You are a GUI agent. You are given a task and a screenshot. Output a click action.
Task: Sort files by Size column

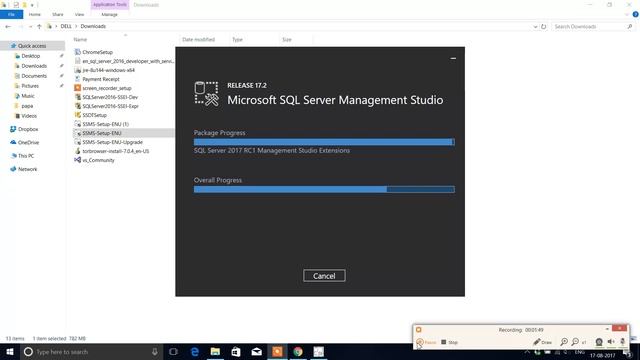tap(287, 40)
